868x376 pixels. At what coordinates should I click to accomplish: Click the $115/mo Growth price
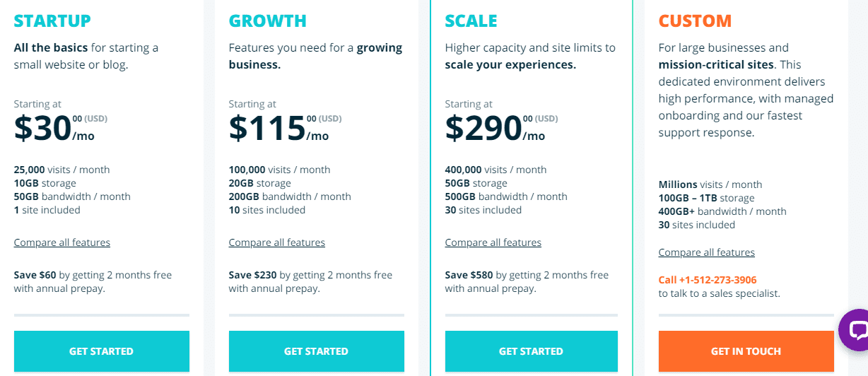click(x=285, y=128)
